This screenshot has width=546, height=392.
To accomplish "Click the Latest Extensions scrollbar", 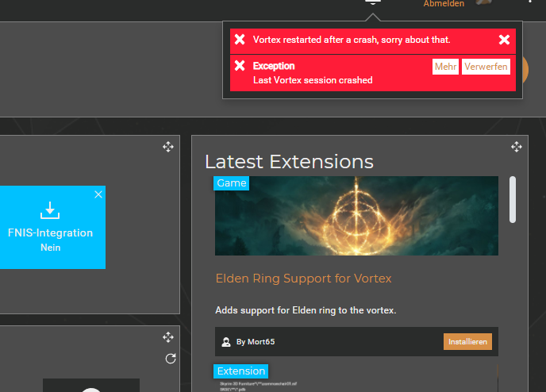I will point(513,199).
